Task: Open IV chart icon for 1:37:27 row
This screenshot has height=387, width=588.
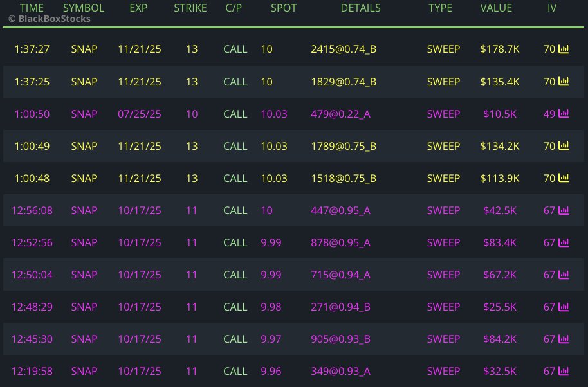Action: pos(564,49)
